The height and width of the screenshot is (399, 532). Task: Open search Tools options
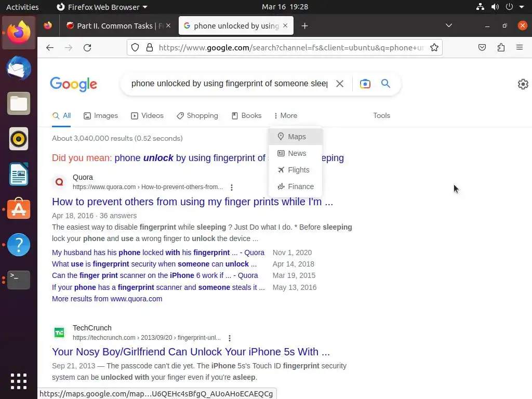click(x=382, y=116)
